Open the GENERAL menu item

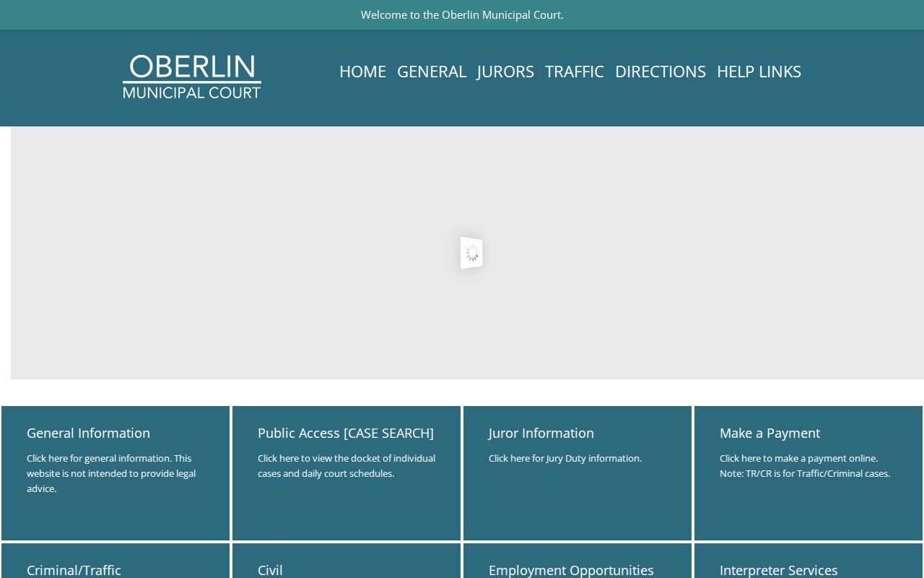[x=432, y=72]
